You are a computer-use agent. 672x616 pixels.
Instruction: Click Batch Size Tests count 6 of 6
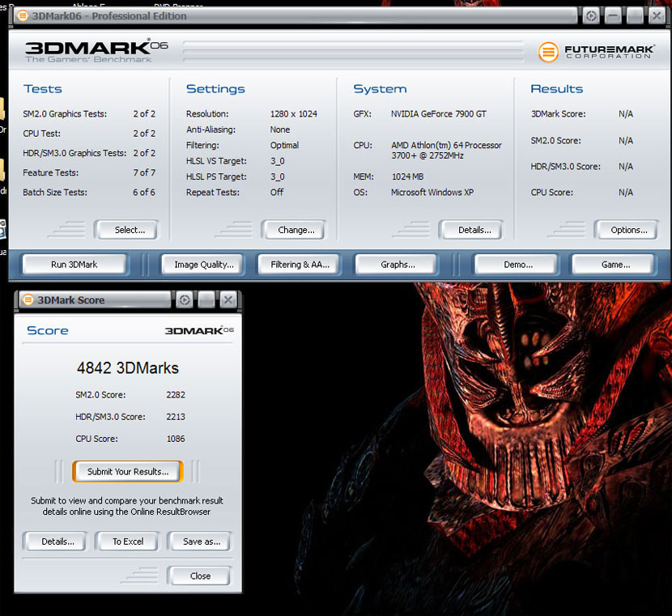(x=144, y=193)
